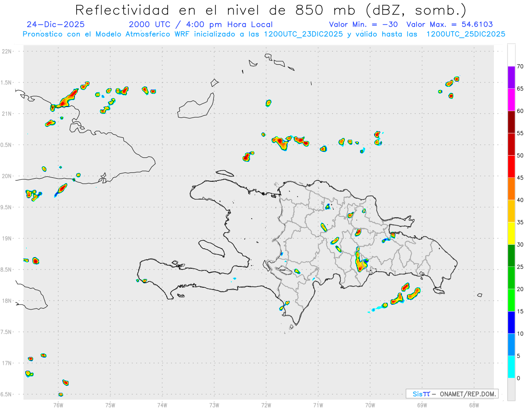Click the purple 65–70 dBZ colorbar segment
This screenshot has width=532, height=411.
[511, 77]
